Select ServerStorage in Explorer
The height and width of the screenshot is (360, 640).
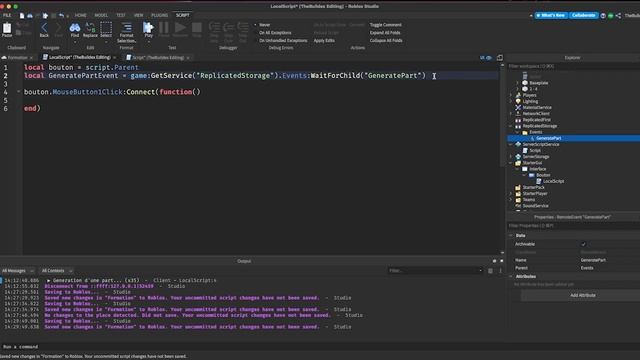point(536,156)
